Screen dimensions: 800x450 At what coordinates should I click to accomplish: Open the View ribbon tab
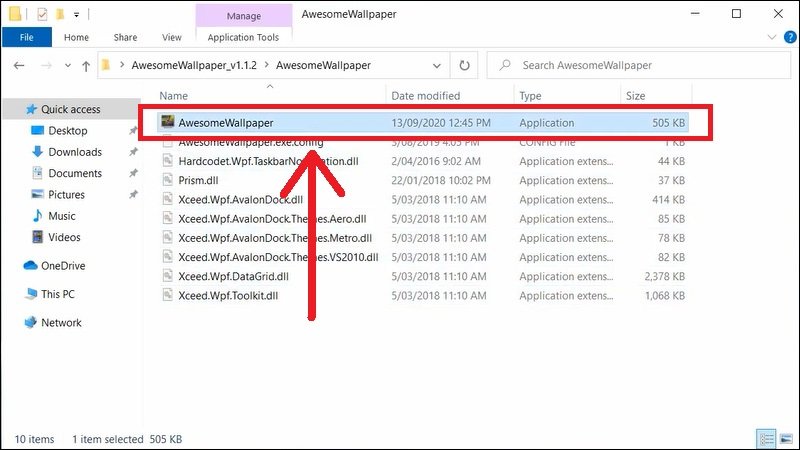[x=171, y=38]
